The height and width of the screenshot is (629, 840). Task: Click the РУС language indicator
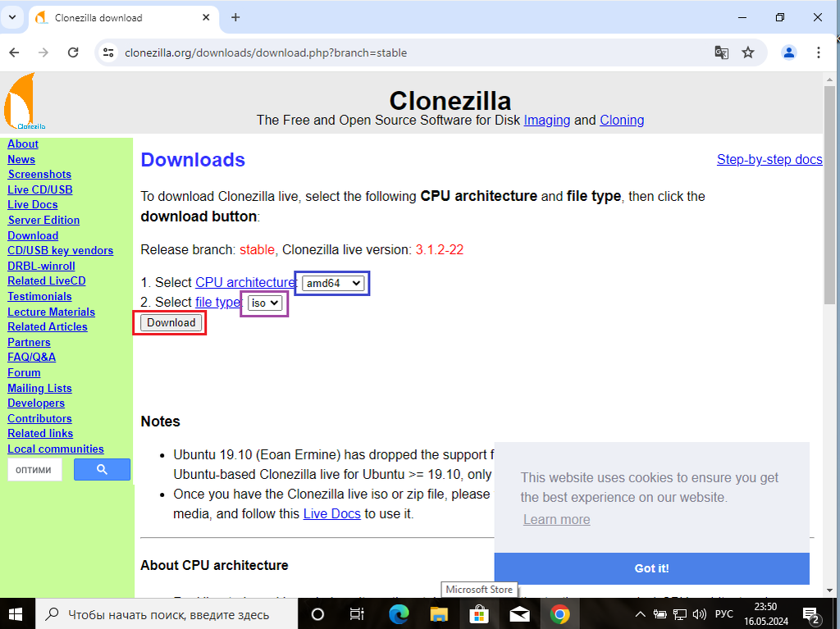(724, 614)
